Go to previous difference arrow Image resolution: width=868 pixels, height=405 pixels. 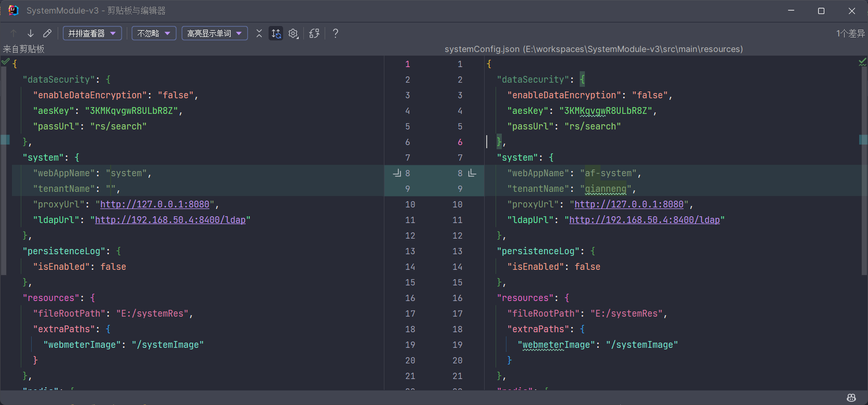point(14,33)
